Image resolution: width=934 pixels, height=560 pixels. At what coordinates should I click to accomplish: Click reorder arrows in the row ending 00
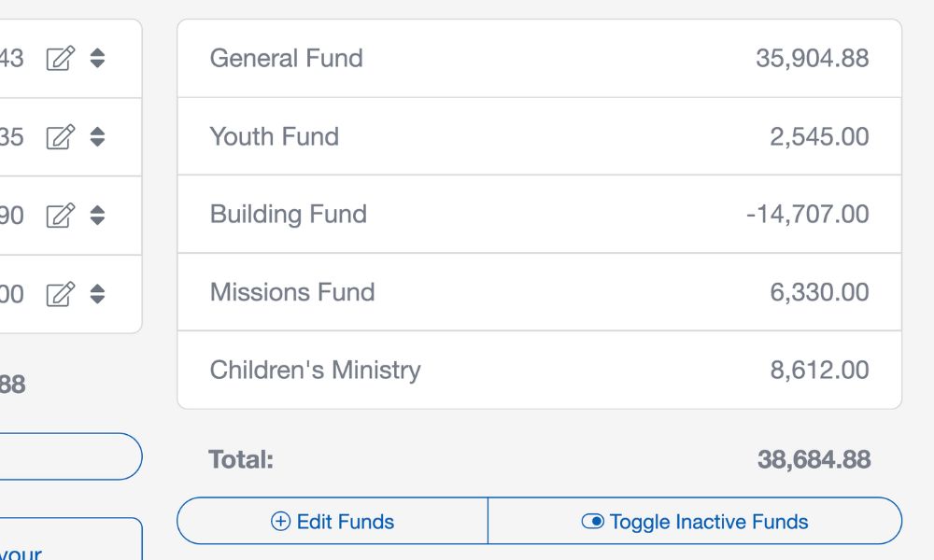98,294
